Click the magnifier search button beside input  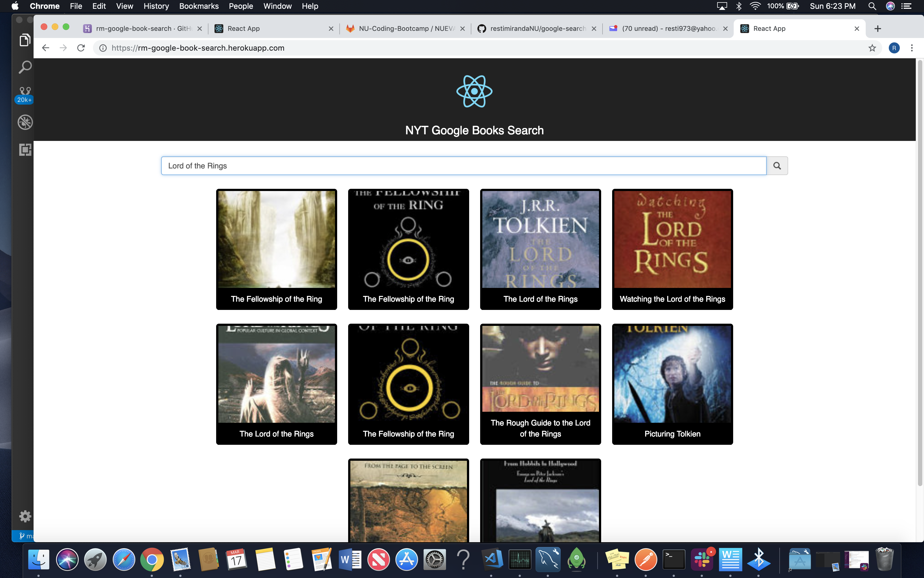point(777,165)
